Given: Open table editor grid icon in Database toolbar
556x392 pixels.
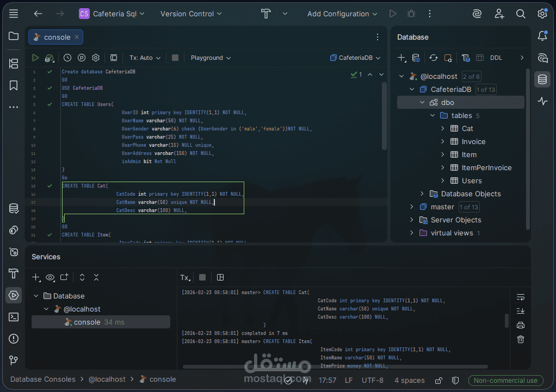Looking at the screenshot, I should (x=480, y=58).
